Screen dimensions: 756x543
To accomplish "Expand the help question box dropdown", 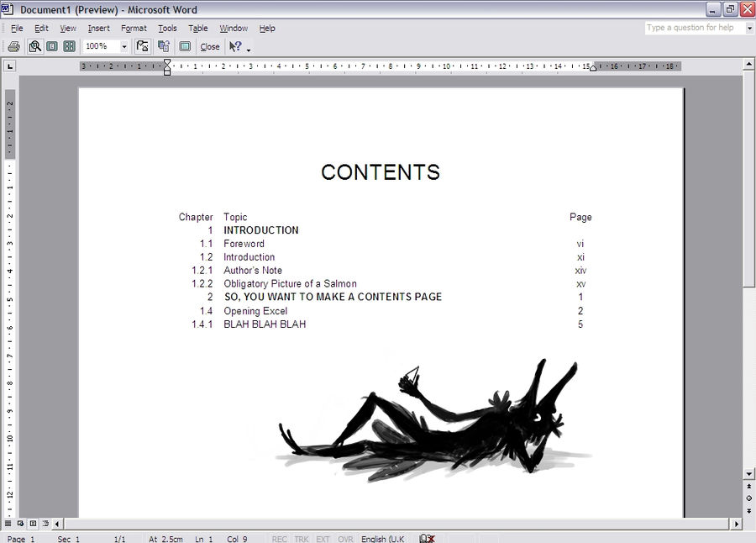I will tap(749, 28).
